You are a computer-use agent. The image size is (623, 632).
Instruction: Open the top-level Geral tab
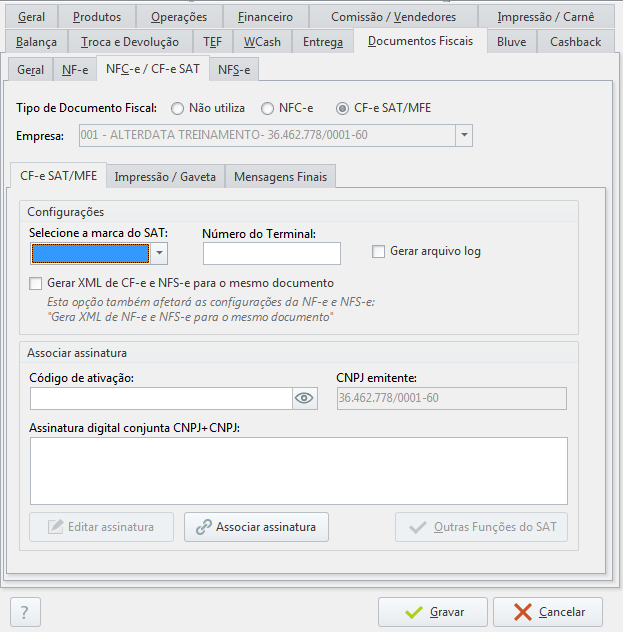[x=31, y=17]
